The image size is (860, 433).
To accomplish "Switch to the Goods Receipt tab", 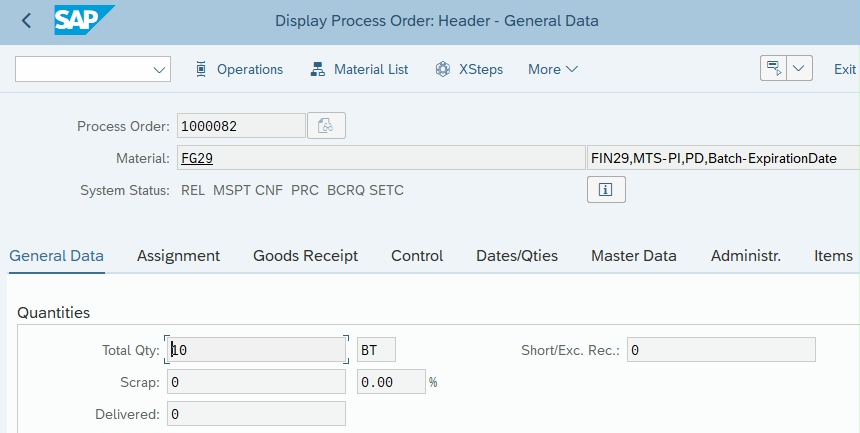I will coord(305,256).
